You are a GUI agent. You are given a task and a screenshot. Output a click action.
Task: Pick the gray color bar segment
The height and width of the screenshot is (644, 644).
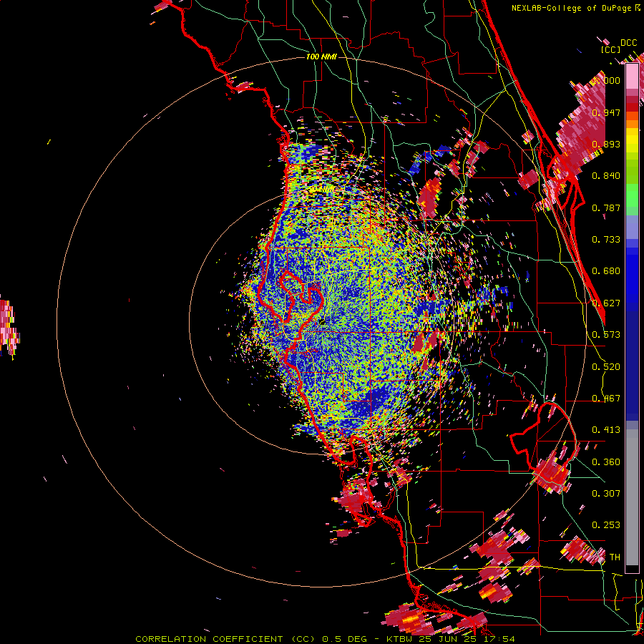click(632, 497)
